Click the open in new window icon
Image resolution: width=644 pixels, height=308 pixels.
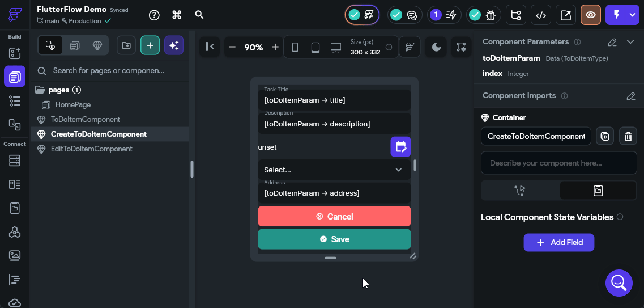click(566, 15)
